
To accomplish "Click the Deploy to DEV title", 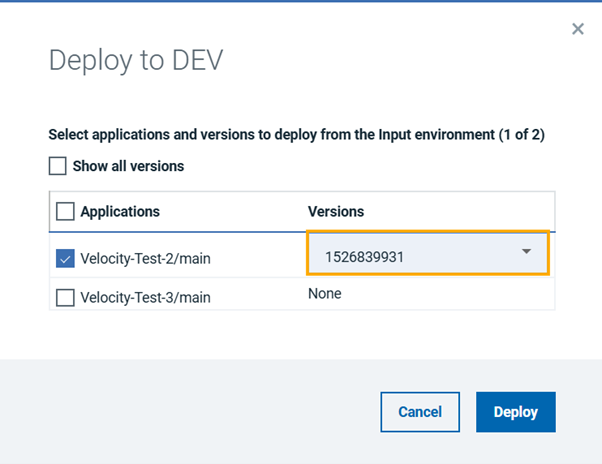I will [136, 61].
